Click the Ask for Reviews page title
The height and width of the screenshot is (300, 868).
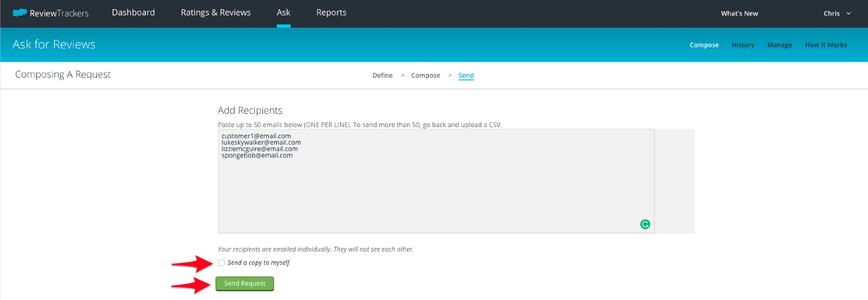click(54, 45)
